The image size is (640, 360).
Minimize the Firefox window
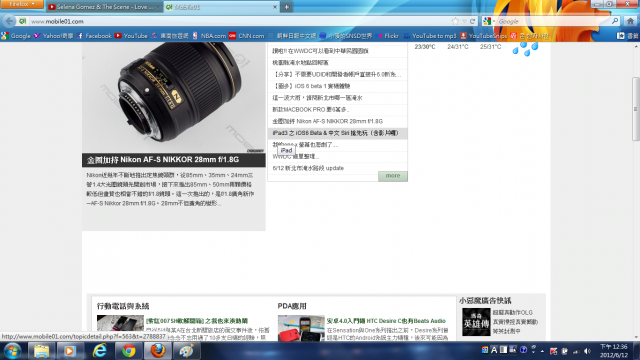[x=598, y=4]
